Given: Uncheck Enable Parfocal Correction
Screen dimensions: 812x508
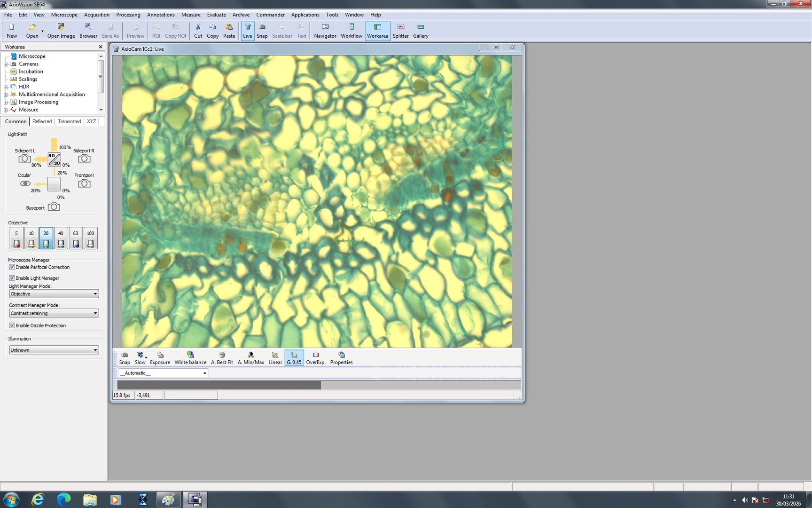Looking at the screenshot, I should (x=12, y=267).
